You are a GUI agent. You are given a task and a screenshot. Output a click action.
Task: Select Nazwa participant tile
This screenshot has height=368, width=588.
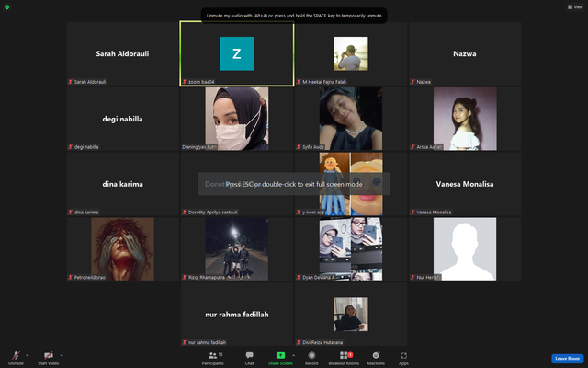click(465, 53)
